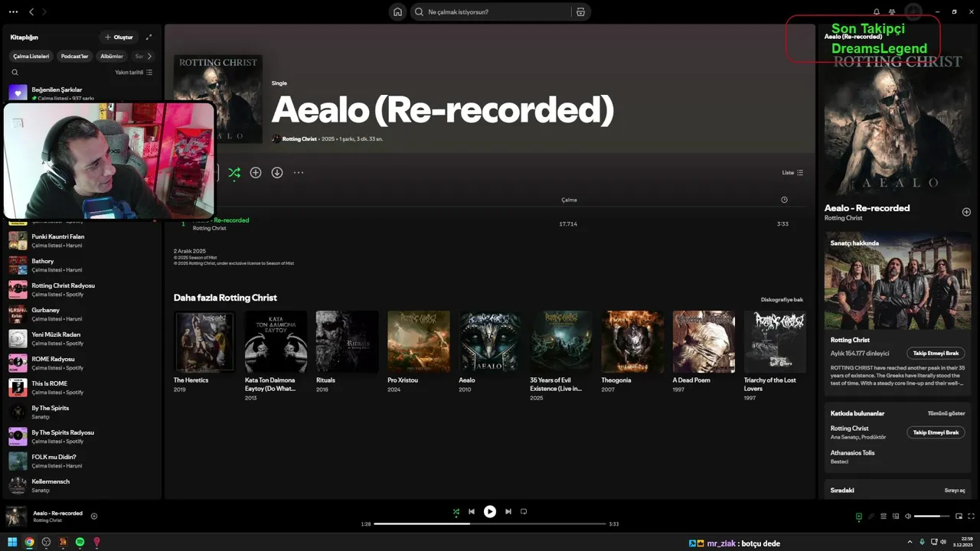Add Aealo single to library (plus icon)
This screenshot has height=551, width=980.
click(x=256, y=173)
